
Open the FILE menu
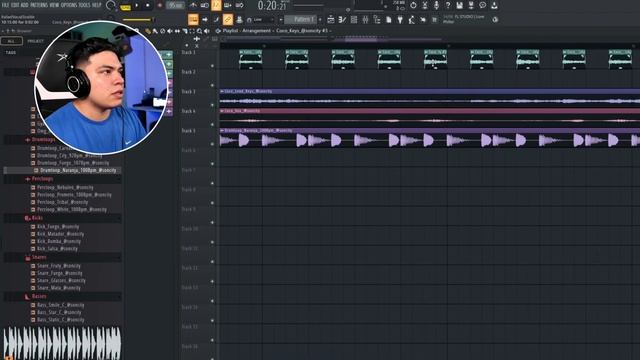pos(5,5)
